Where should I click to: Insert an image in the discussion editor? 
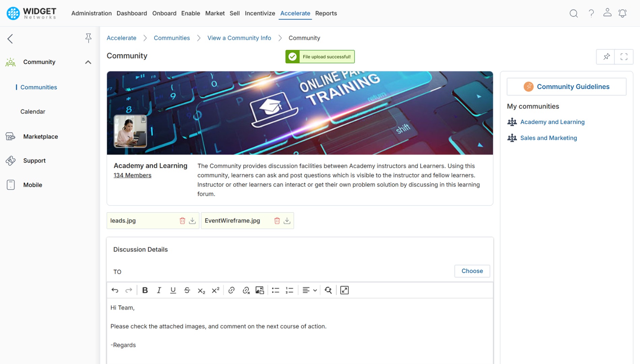tap(260, 290)
